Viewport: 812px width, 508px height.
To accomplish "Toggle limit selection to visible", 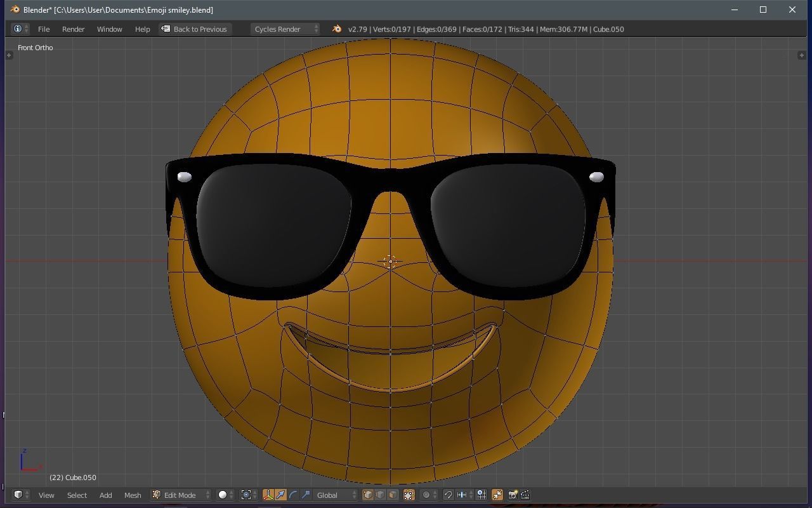I will (x=409, y=495).
